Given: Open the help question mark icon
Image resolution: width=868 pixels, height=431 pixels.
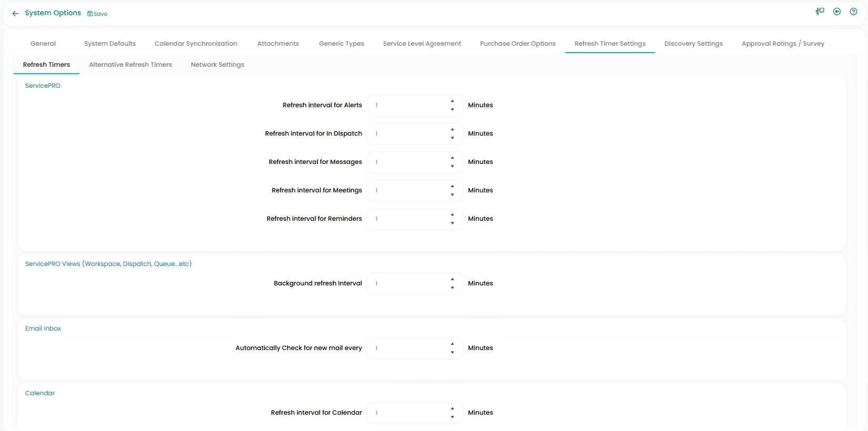Looking at the screenshot, I should (853, 12).
